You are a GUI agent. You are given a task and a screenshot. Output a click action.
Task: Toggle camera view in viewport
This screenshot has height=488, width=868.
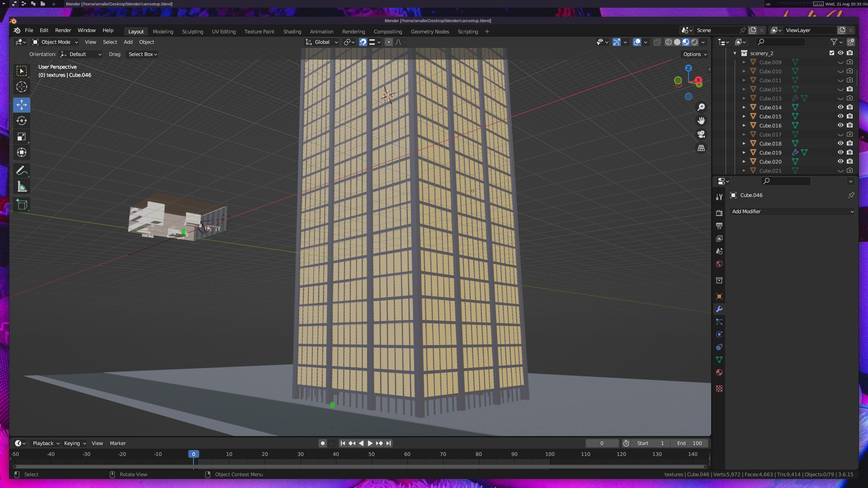pyautogui.click(x=701, y=134)
